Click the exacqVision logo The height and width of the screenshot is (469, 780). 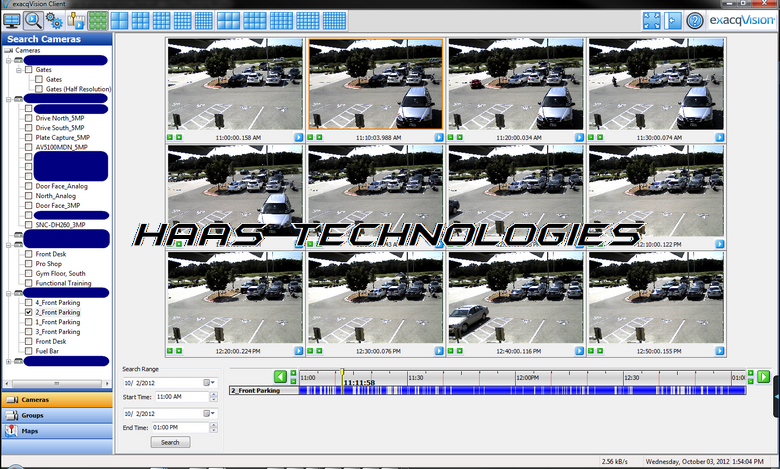click(x=742, y=20)
